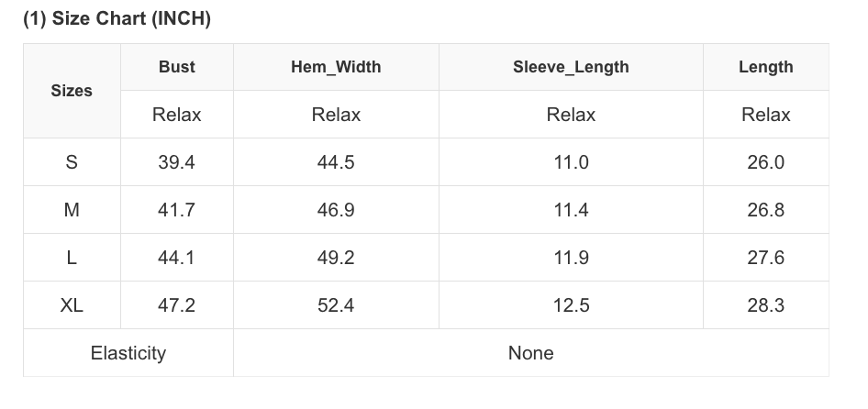Click Bust value 47.2 for XL
The width and height of the screenshot is (868, 409).
[176, 305]
